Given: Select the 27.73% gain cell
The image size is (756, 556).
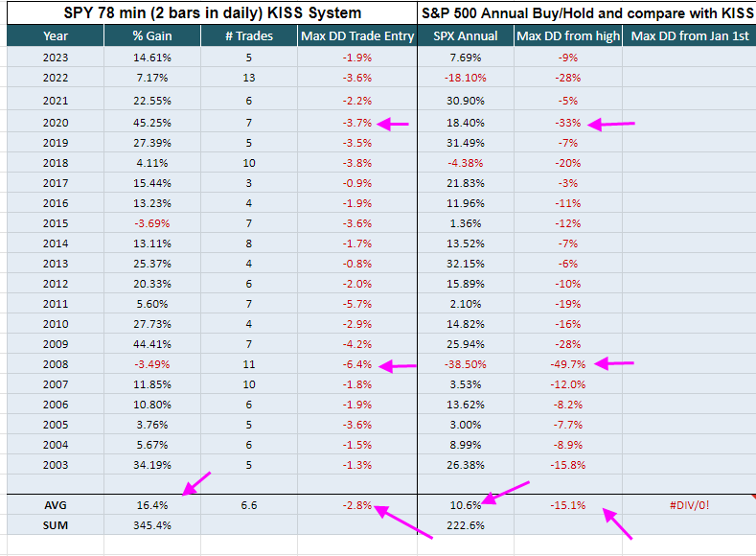Looking at the screenshot, I should (x=152, y=324).
